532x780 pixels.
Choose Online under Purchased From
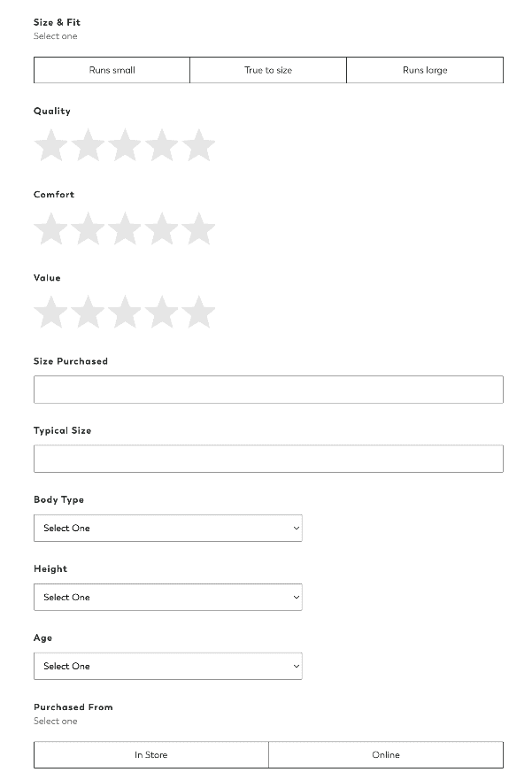386,755
